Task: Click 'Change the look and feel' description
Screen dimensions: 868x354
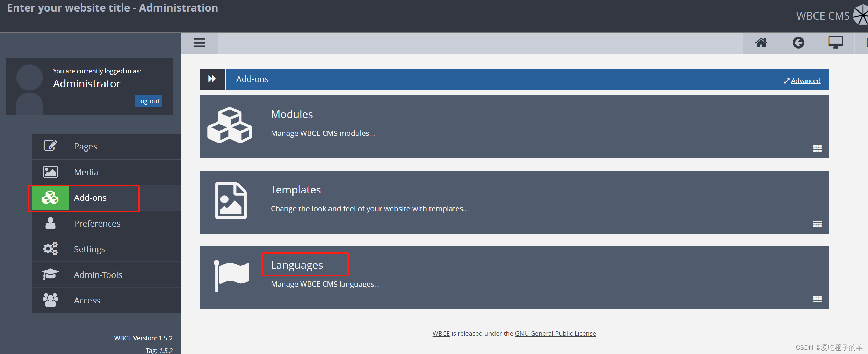Action: point(370,209)
